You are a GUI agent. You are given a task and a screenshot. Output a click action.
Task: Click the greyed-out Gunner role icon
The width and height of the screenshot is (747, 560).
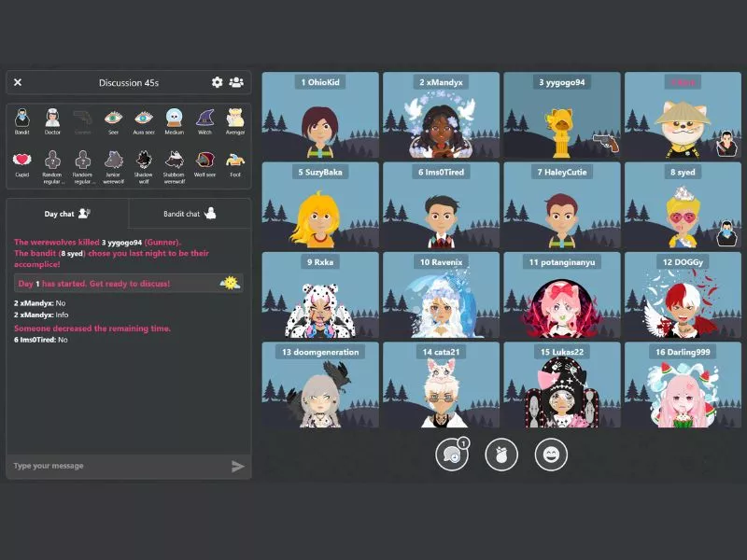pos(83,118)
